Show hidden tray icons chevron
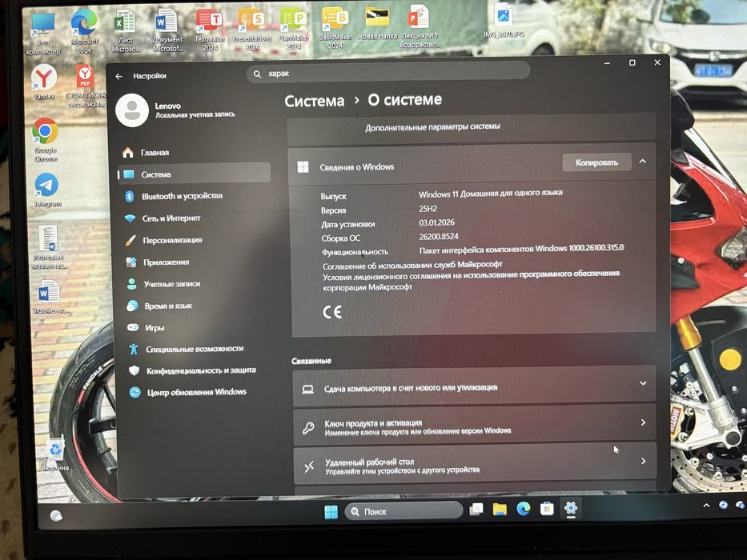Image resolution: width=747 pixels, height=560 pixels. (x=706, y=506)
